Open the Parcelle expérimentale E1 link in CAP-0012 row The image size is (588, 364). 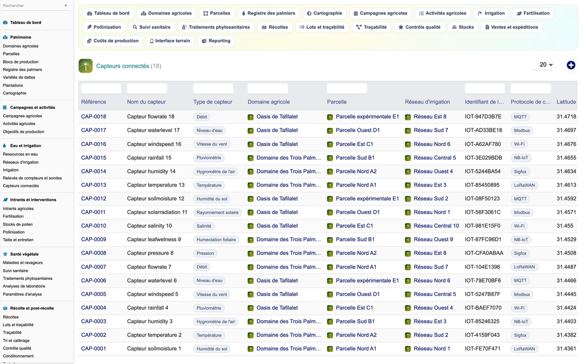[367, 198]
